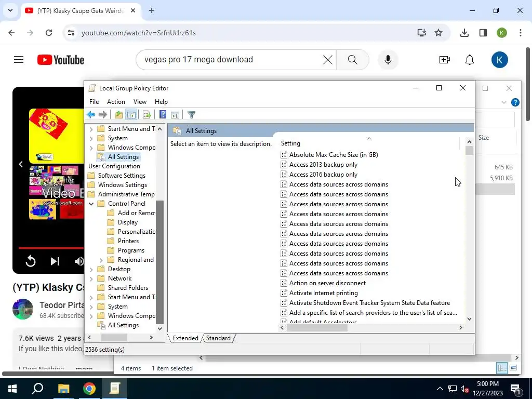Click the Filter funnel icon
532x399 pixels.
[191, 115]
